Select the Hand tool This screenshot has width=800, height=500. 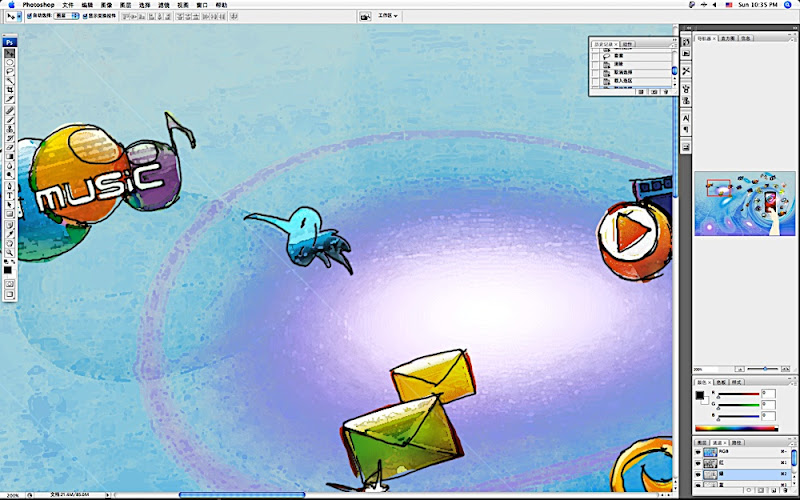[10, 243]
